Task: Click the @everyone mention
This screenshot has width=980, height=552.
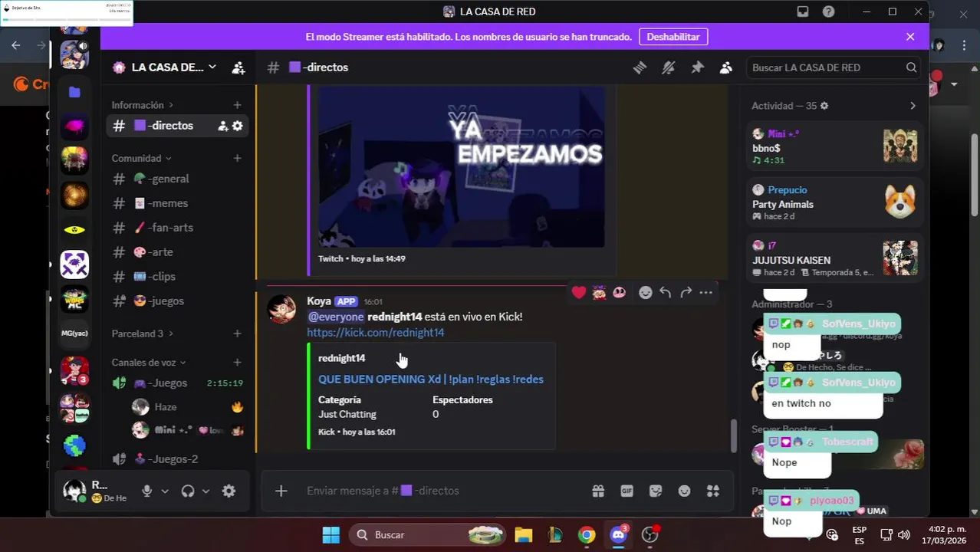Action: pyautogui.click(x=336, y=317)
